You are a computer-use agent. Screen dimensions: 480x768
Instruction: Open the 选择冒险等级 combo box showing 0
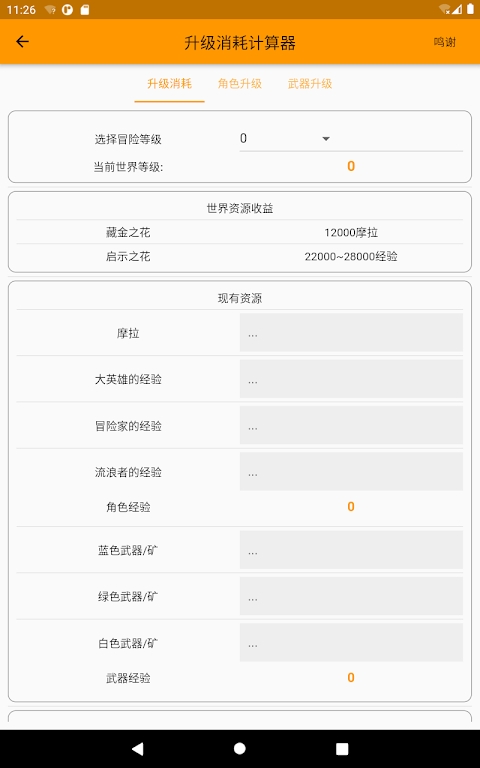pyautogui.click(x=351, y=139)
